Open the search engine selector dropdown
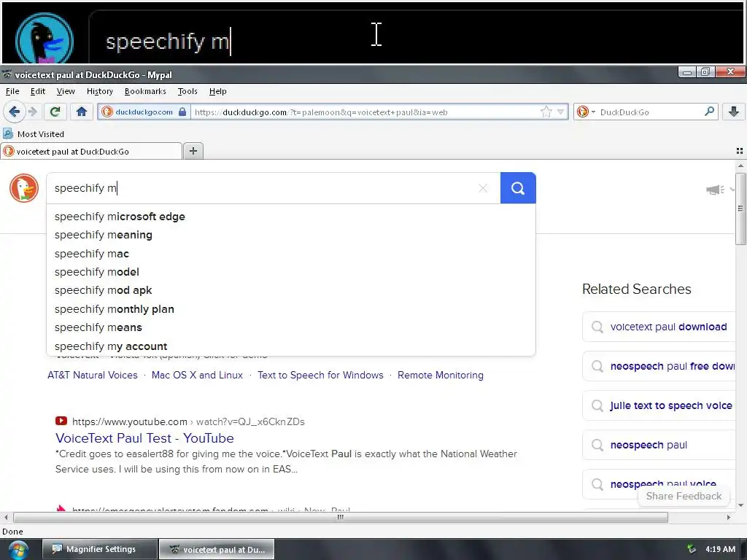Image resolution: width=747 pixels, height=560 pixels. coord(586,112)
